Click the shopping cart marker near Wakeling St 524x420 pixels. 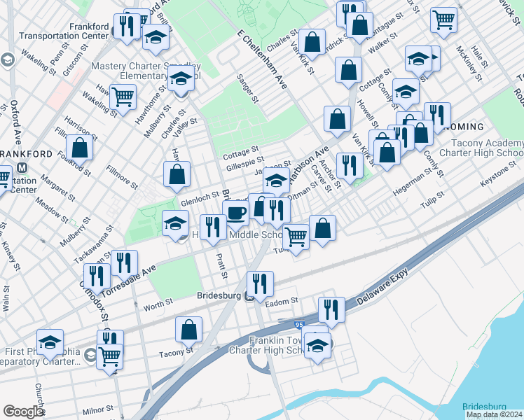[123, 99]
